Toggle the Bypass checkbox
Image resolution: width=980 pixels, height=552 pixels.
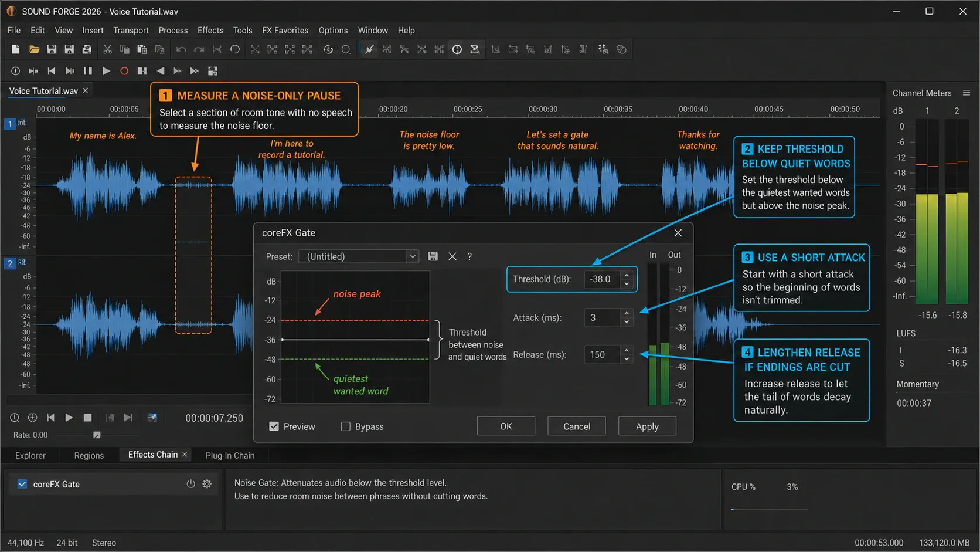click(346, 426)
